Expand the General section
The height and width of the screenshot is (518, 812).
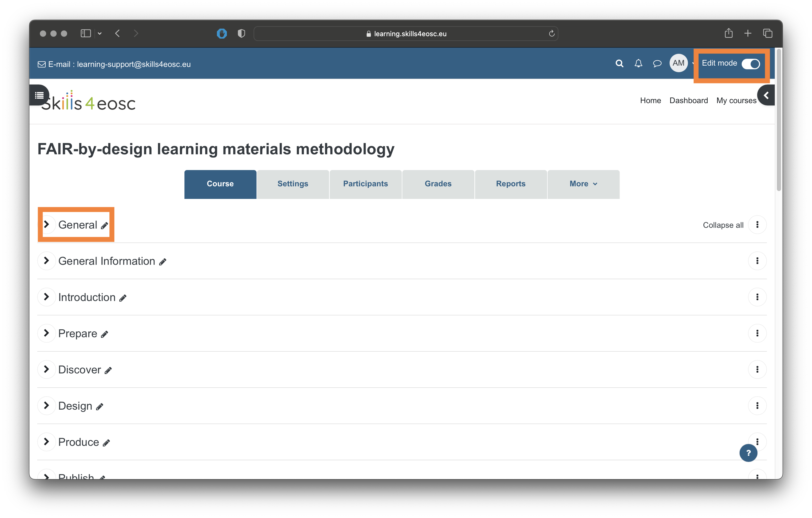point(47,224)
